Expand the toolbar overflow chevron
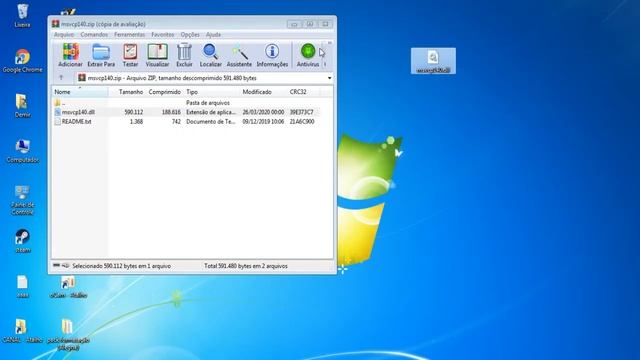640x360 pixels. (x=329, y=42)
